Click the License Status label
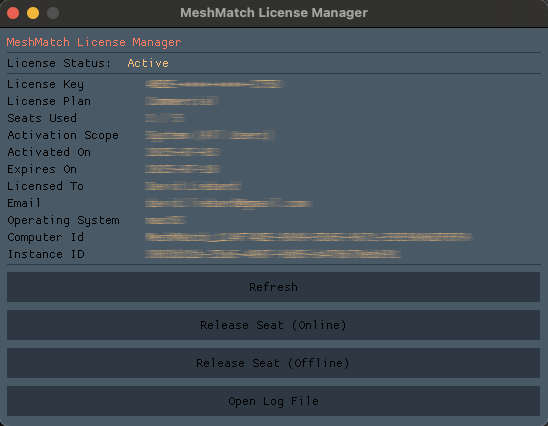Image resolution: width=548 pixels, height=426 pixels. 59,63
